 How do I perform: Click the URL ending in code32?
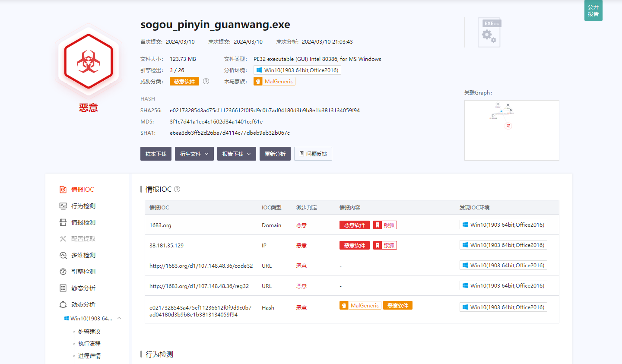coord(201,266)
